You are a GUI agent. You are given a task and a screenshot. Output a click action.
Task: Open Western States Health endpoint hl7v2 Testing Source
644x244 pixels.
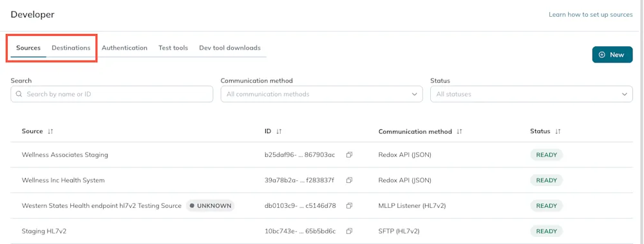[x=102, y=206]
